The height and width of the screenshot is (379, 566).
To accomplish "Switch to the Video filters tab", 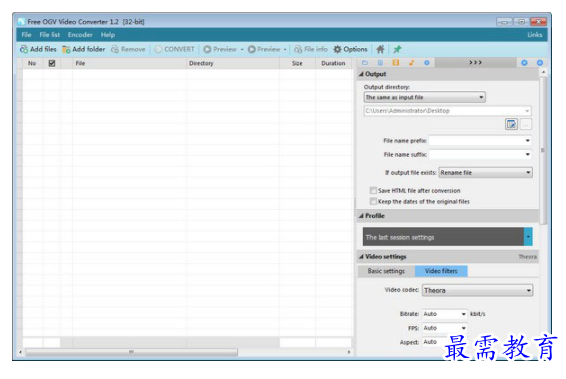I will tap(441, 271).
